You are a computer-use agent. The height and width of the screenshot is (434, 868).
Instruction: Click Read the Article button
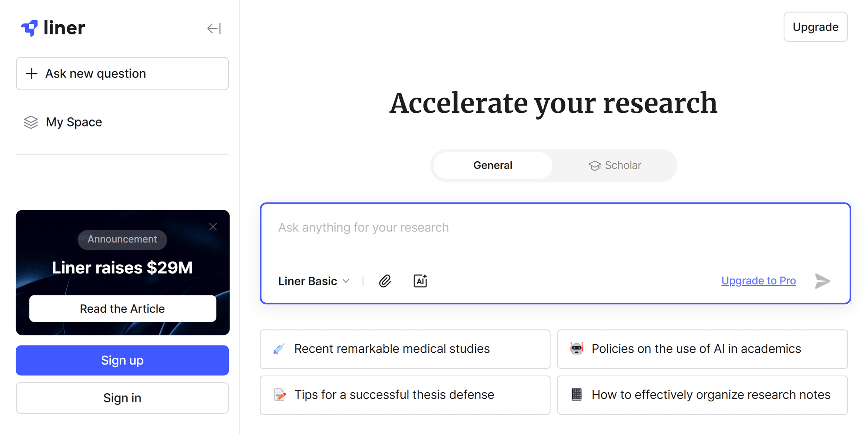(122, 309)
